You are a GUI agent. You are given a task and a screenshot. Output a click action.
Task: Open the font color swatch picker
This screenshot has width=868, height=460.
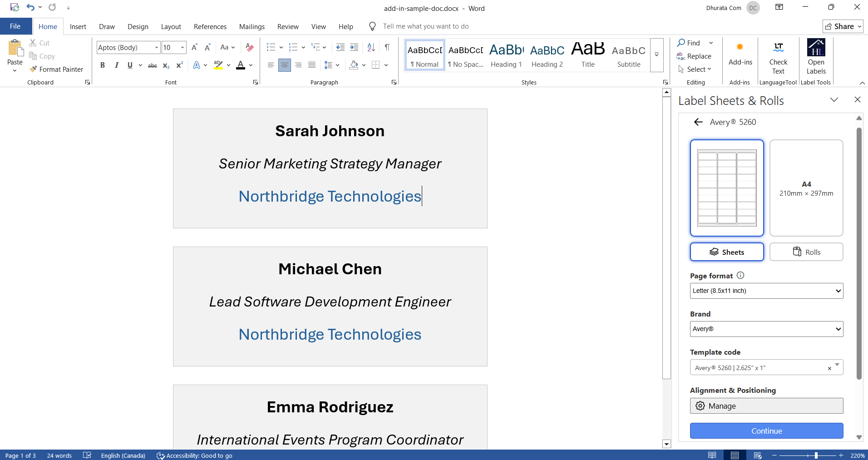point(250,65)
